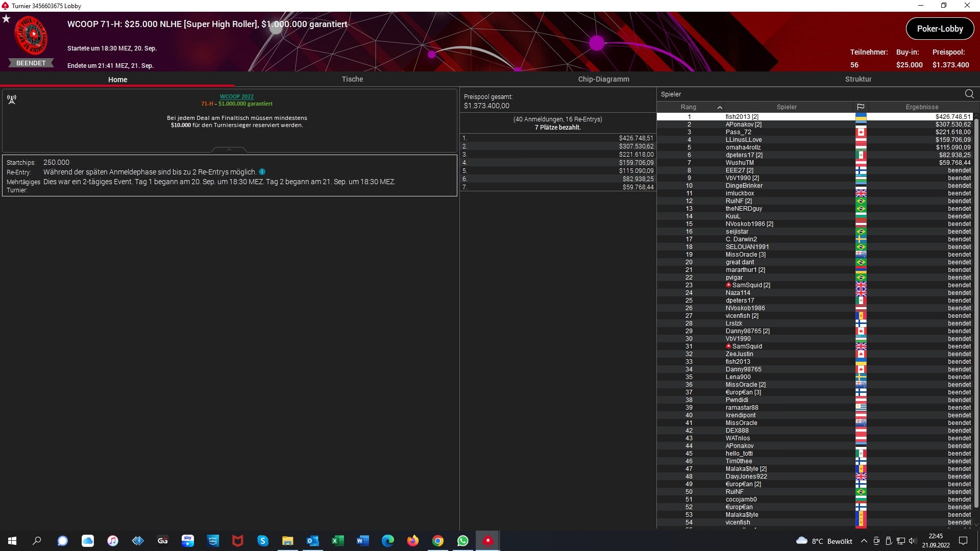Open File Explorer from the taskbar
The image size is (980, 551).
[288, 541]
